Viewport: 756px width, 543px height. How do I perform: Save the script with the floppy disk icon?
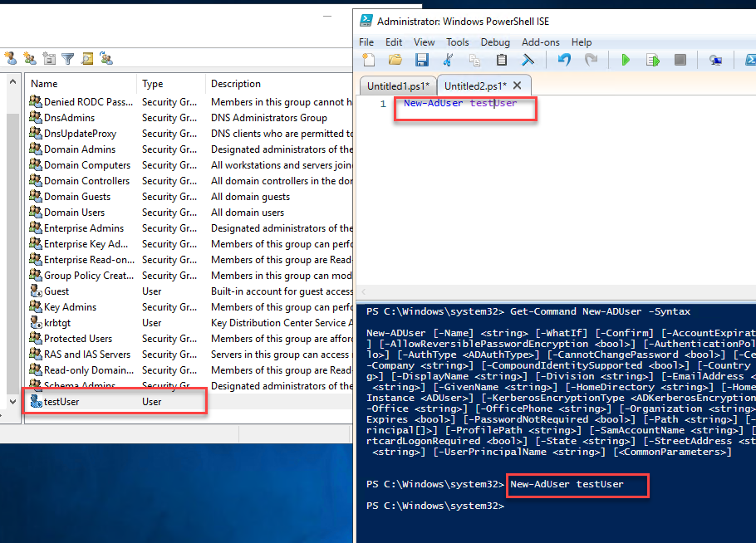421,60
